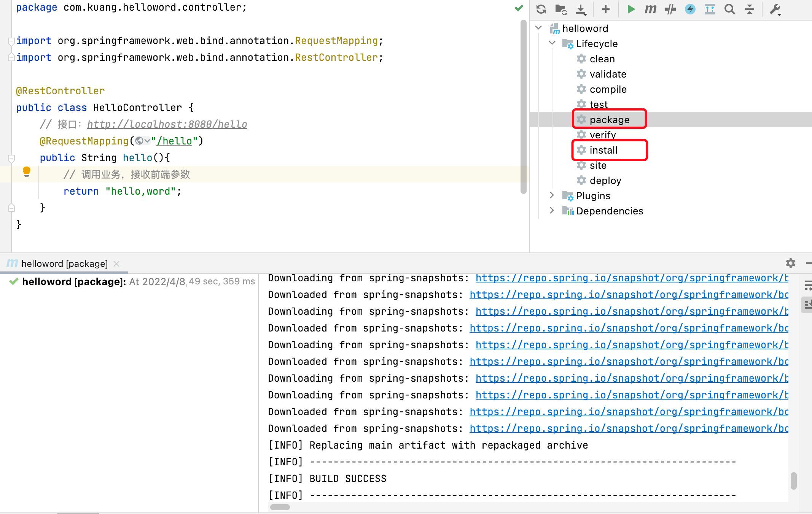Open the localhost:8080/hello link in comment

click(167, 124)
